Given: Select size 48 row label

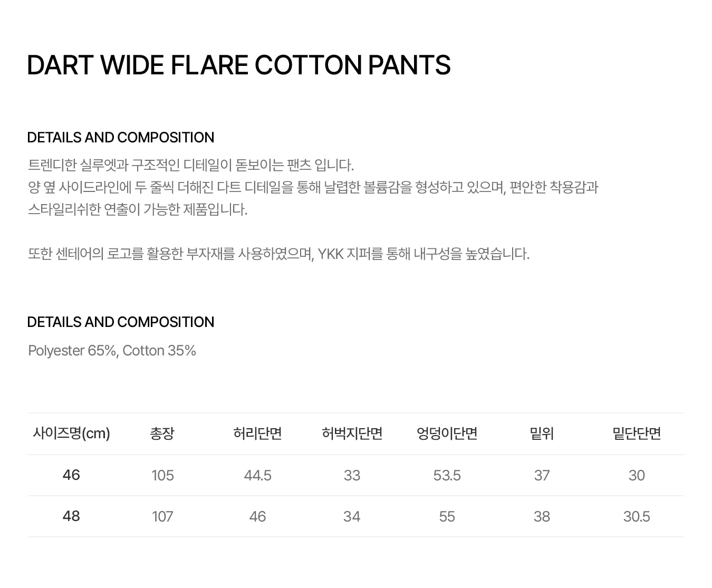Looking at the screenshot, I should 71,516.
